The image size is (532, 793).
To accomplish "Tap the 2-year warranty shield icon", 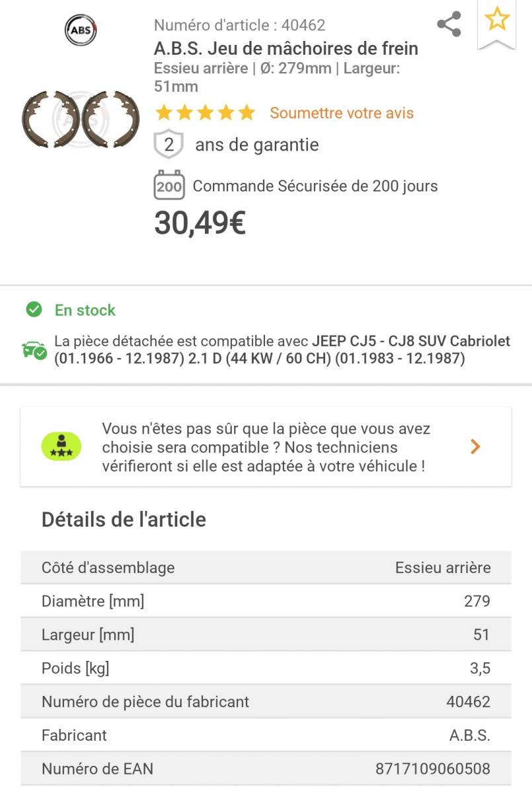I will [x=169, y=145].
